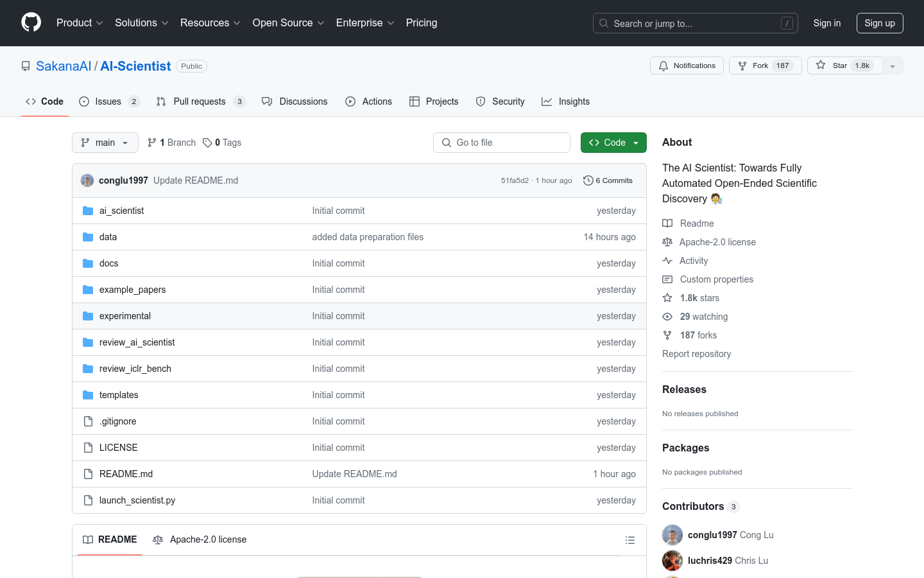Select the Code tab
The image size is (924, 578).
tap(44, 101)
